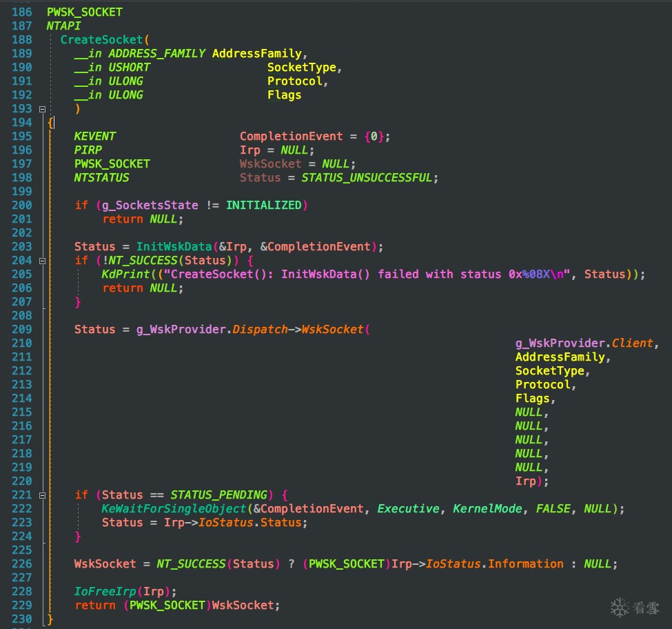The height and width of the screenshot is (629, 672).
Task: Click line number 230 in gutter
Action: pos(22,619)
